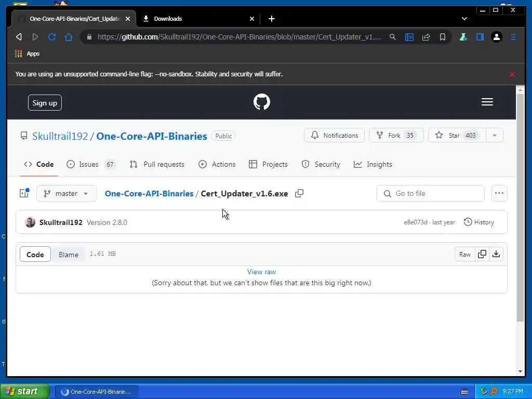The width and height of the screenshot is (532, 399).
Task: Click the scrollbar down arrow
Action: [x=521, y=371]
